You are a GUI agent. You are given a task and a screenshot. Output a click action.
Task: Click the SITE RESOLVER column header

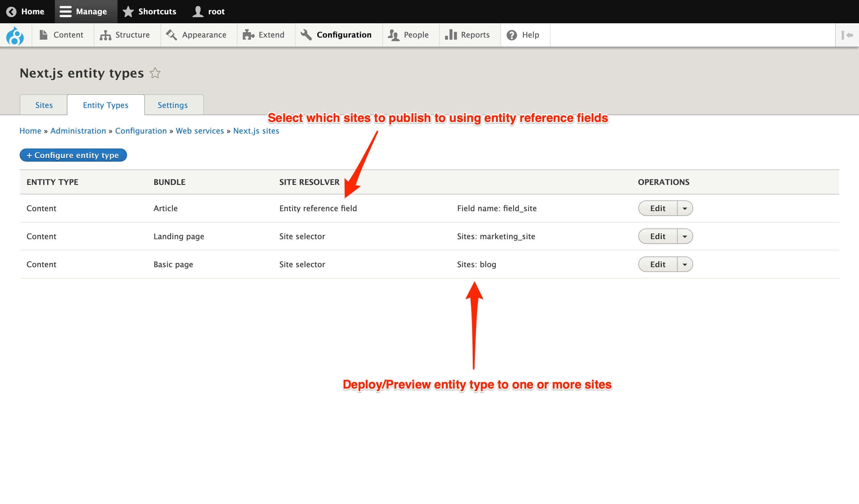coord(310,182)
